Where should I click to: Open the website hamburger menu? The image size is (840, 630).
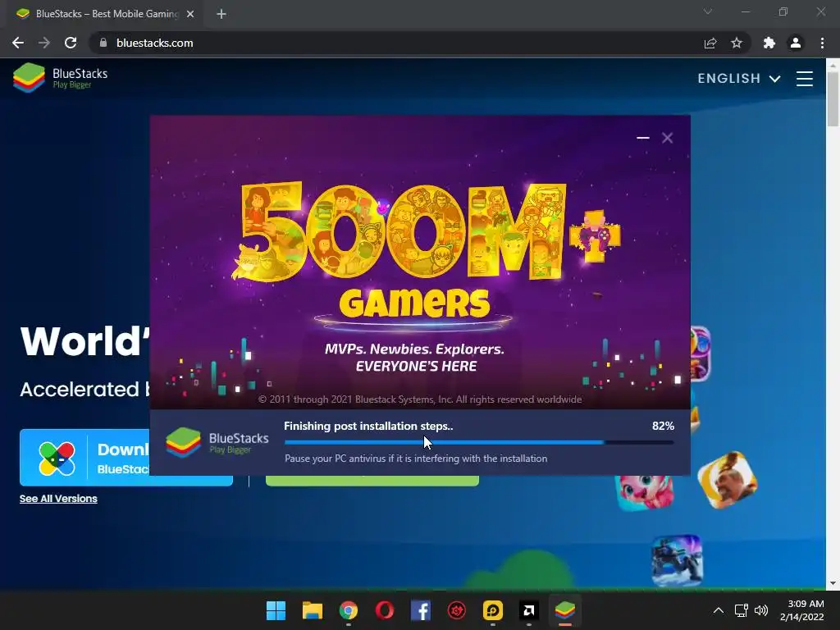pos(805,78)
